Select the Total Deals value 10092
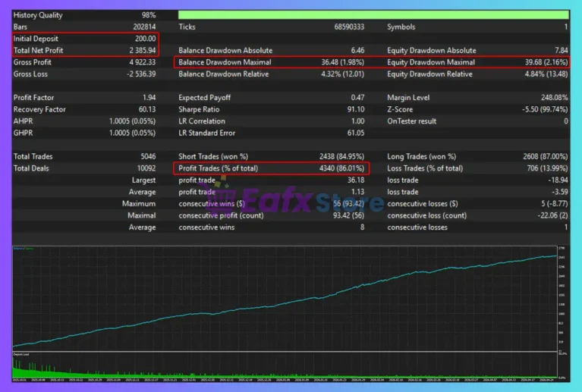The height and width of the screenshot is (392, 582). (x=146, y=168)
